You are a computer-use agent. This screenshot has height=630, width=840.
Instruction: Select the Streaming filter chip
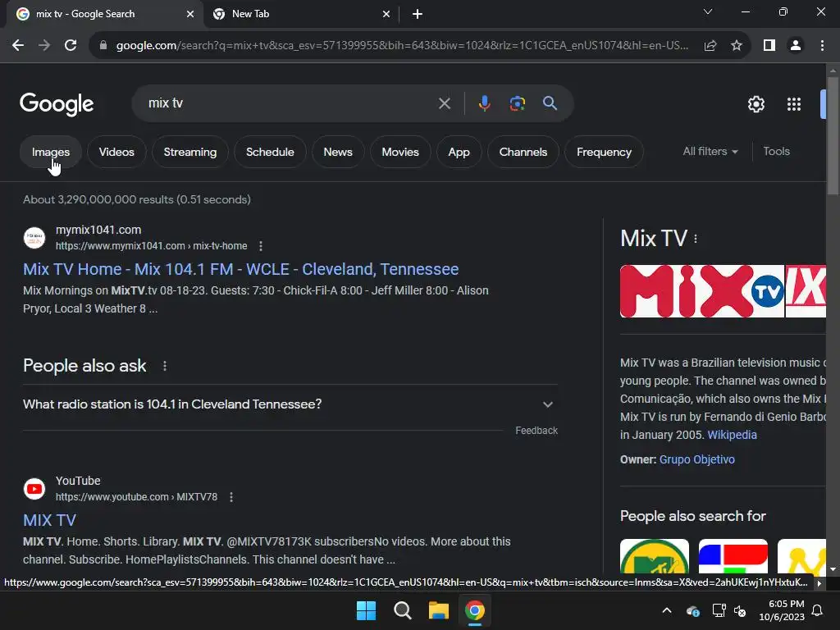tap(190, 152)
